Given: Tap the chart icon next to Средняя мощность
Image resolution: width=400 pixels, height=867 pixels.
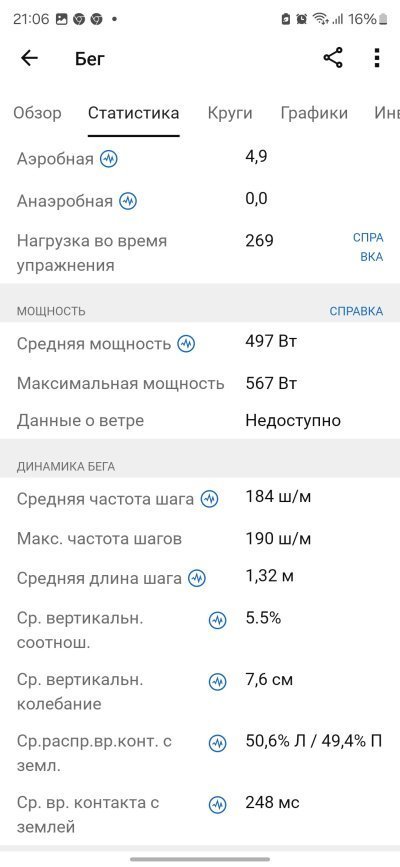Looking at the screenshot, I should (186, 344).
